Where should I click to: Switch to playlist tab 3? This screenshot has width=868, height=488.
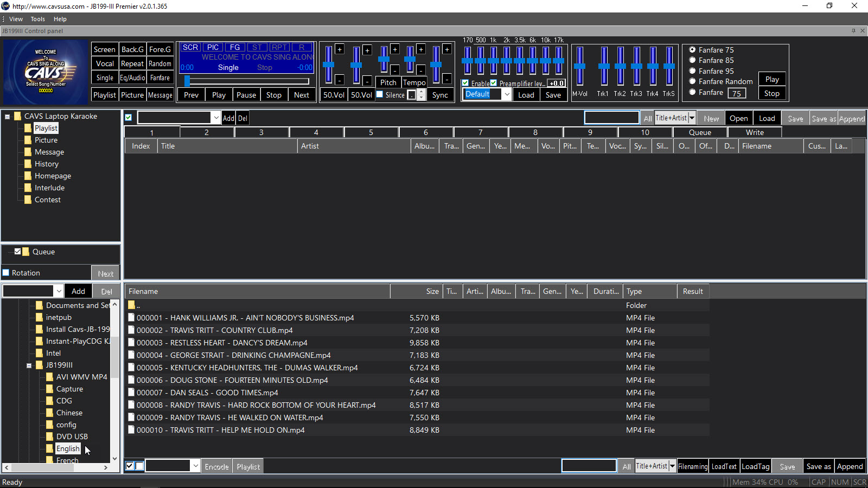point(261,132)
